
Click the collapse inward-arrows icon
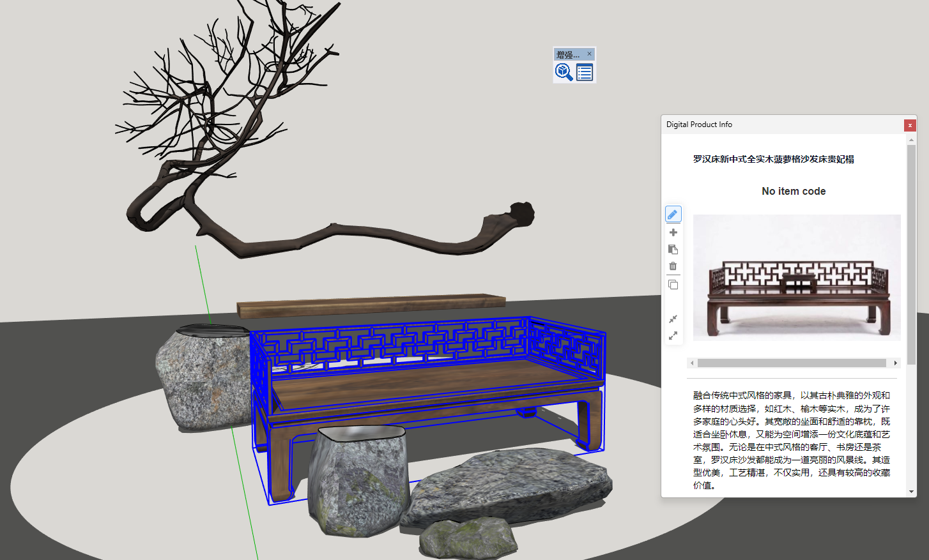673,319
